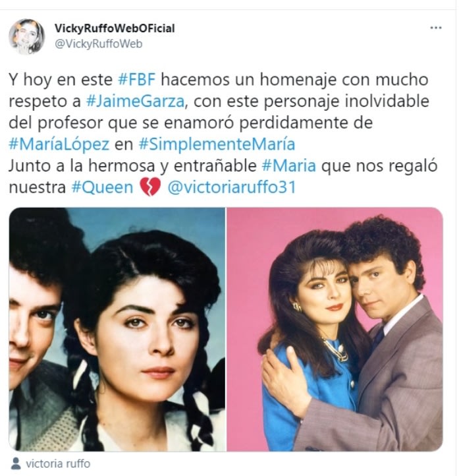The height and width of the screenshot is (476, 461).
Task: Open the #JaimeGarza hashtag
Action: [x=135, y=101]
